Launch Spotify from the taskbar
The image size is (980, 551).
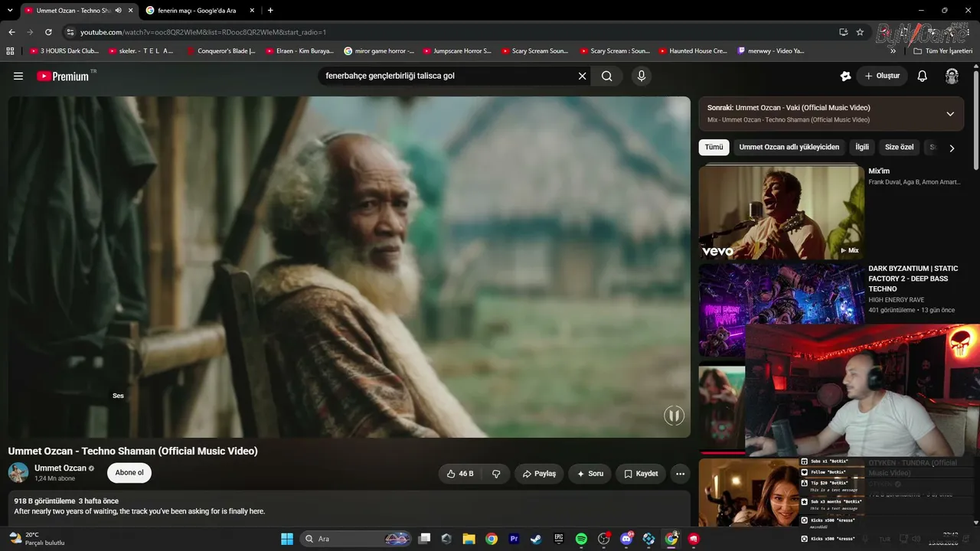(x=581, y=539)
